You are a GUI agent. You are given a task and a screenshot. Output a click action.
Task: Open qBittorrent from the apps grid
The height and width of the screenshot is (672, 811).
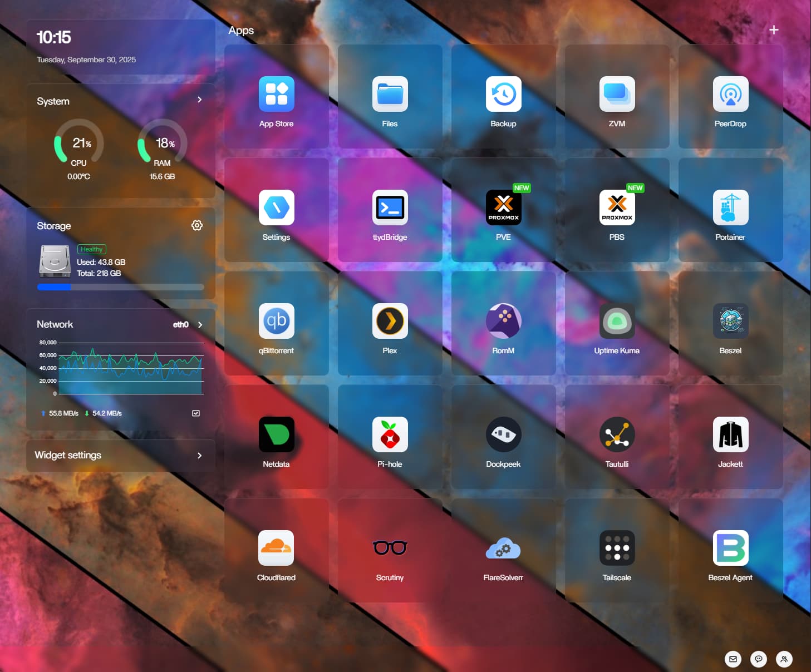pos(276,322)
